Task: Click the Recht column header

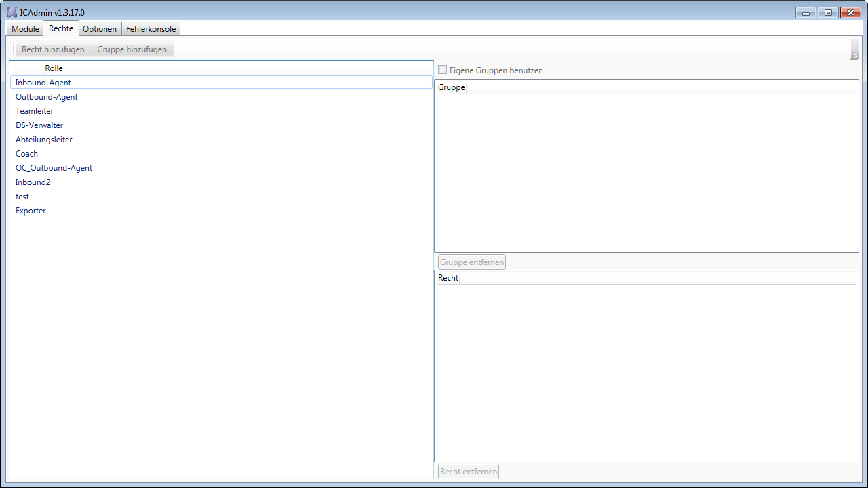Action: [x=448, y=278]
